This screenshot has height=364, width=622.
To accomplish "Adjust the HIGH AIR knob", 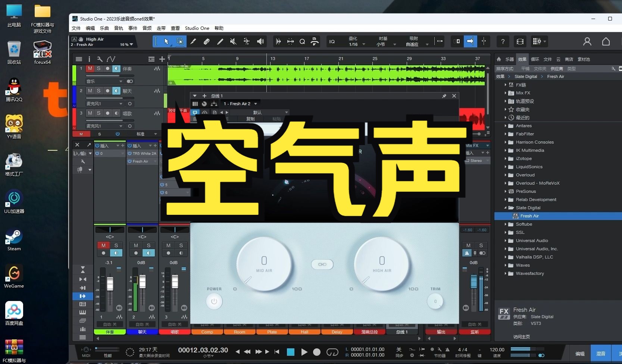I will [x=382, y=264].
